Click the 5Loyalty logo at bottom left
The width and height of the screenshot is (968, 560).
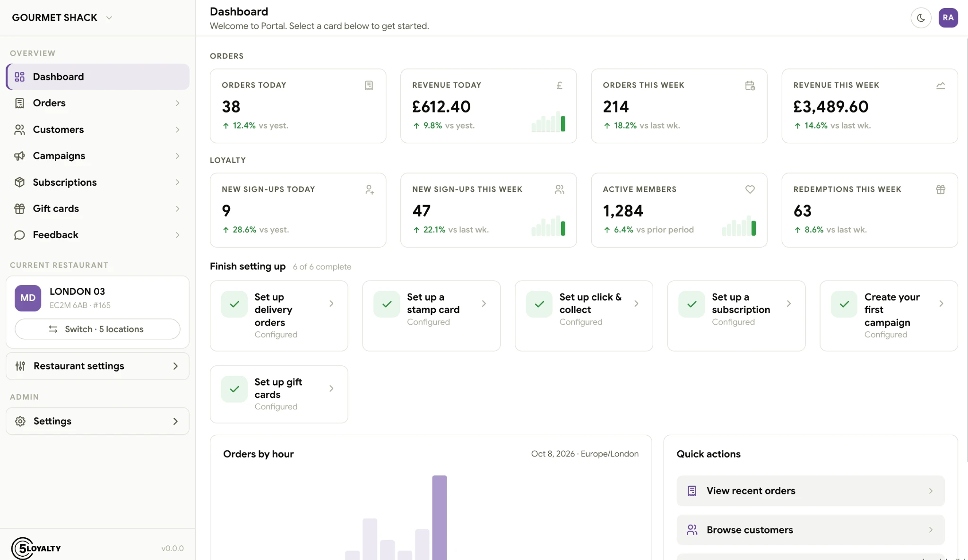36,548
